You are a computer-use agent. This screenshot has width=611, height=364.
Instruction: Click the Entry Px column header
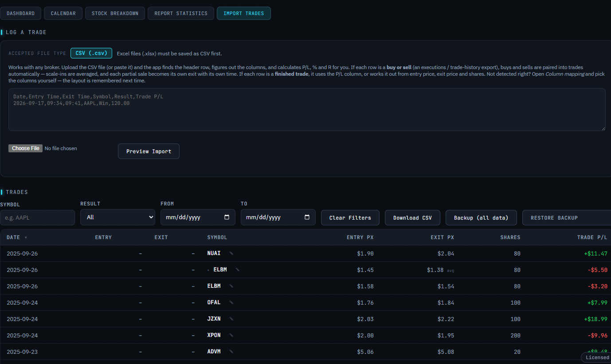pos(360,237)
